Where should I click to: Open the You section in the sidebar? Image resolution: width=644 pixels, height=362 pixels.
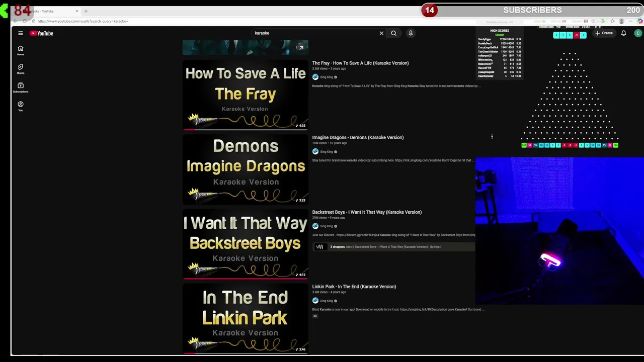pos(21,106)
